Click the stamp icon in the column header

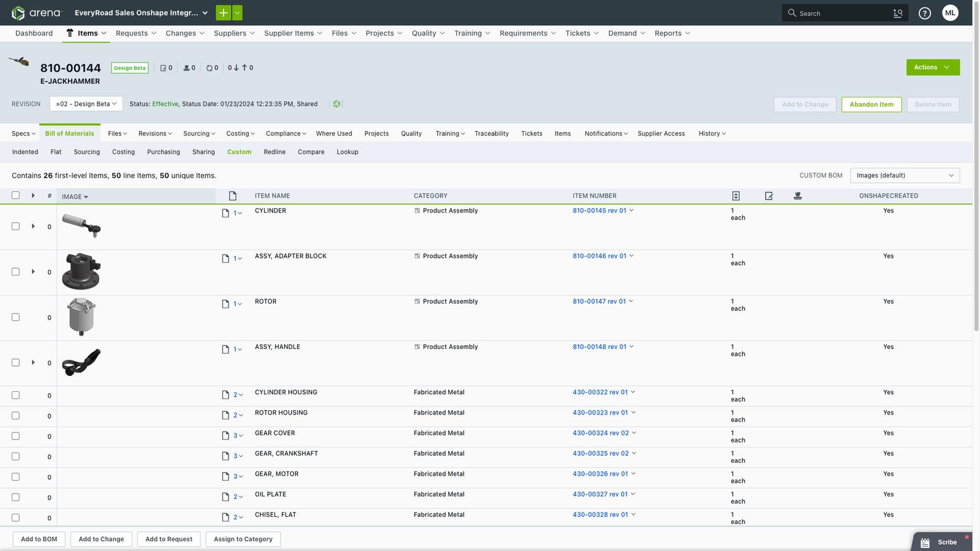[x=797, y=196]
